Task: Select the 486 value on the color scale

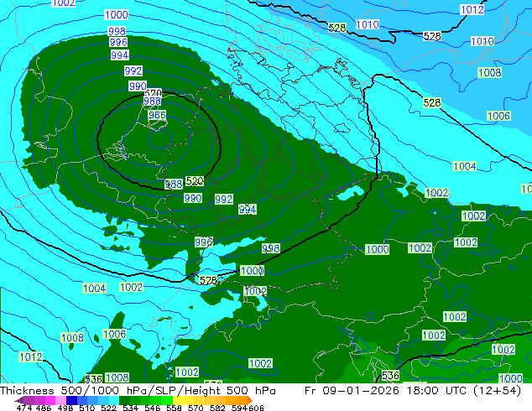Action: [x=44, y=408]
